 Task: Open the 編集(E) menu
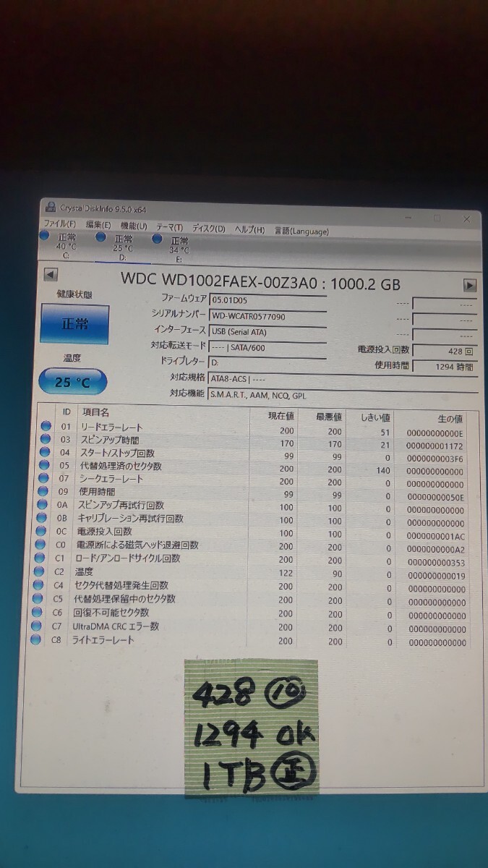click(x=98, y=226)
